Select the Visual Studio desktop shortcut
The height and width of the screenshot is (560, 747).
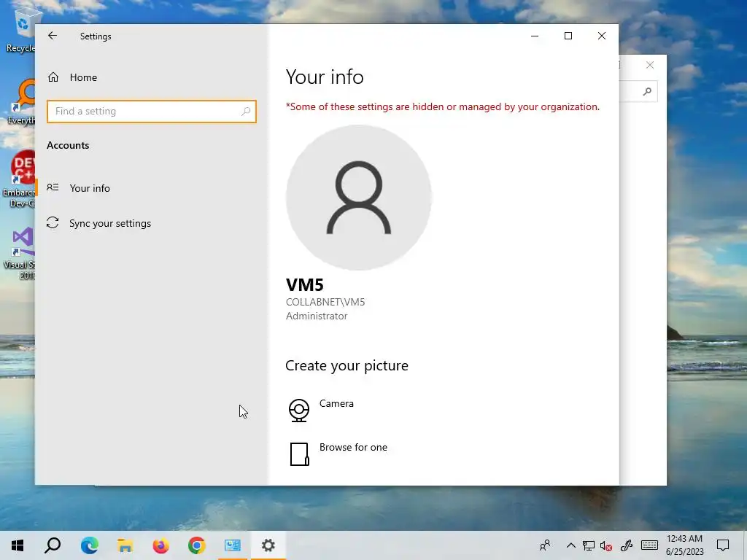pos(20,254)
